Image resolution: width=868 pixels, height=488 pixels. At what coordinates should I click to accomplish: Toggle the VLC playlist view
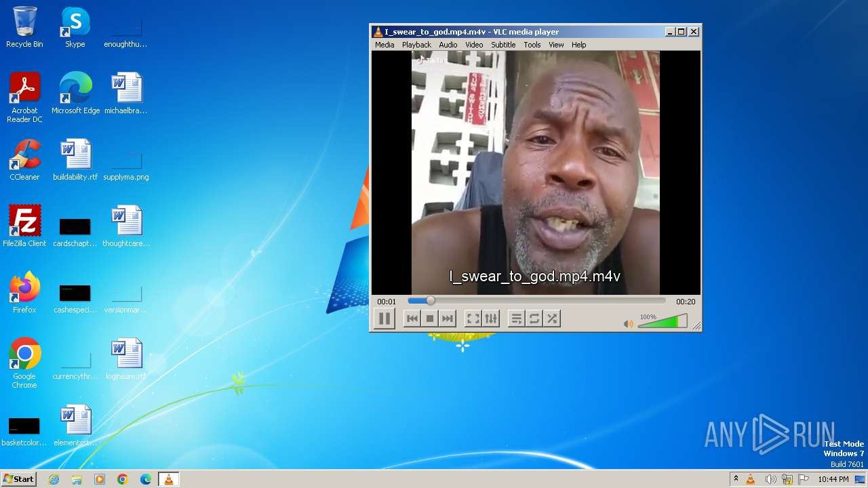coord(517,319)
